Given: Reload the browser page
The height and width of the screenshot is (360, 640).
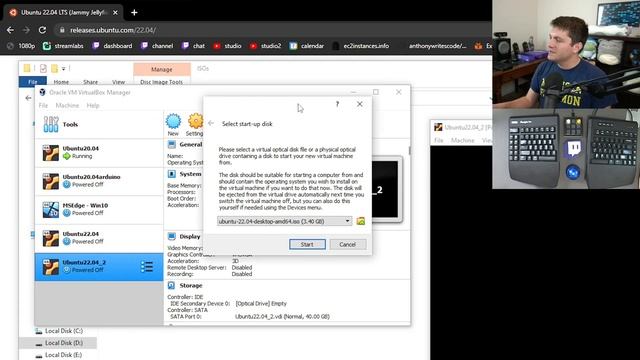Looking at the screenshot, I should coord(42,30).
